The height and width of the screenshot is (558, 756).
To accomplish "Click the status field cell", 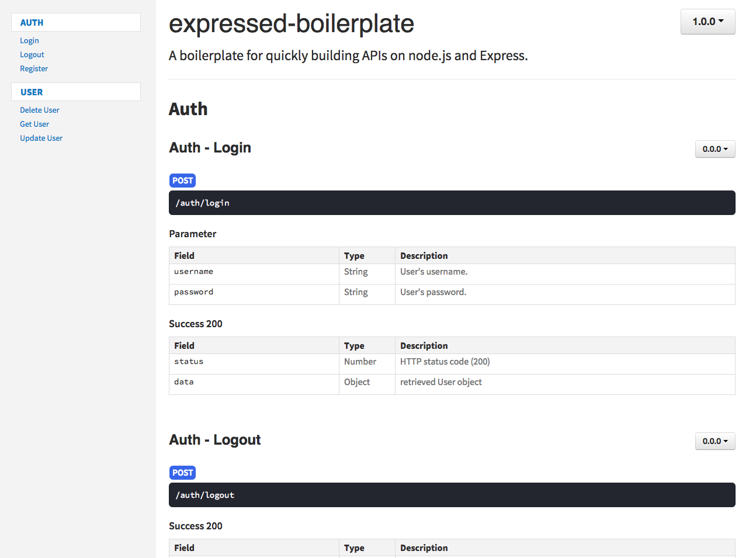I will tap(254, 364).
